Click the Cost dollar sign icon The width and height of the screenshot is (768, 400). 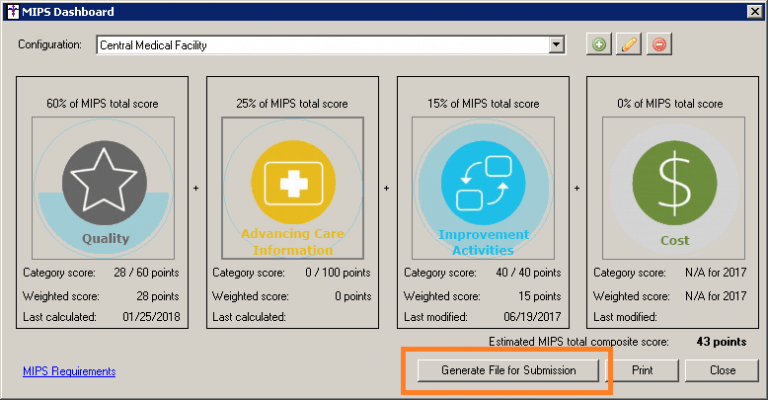[x=673, y=185]
